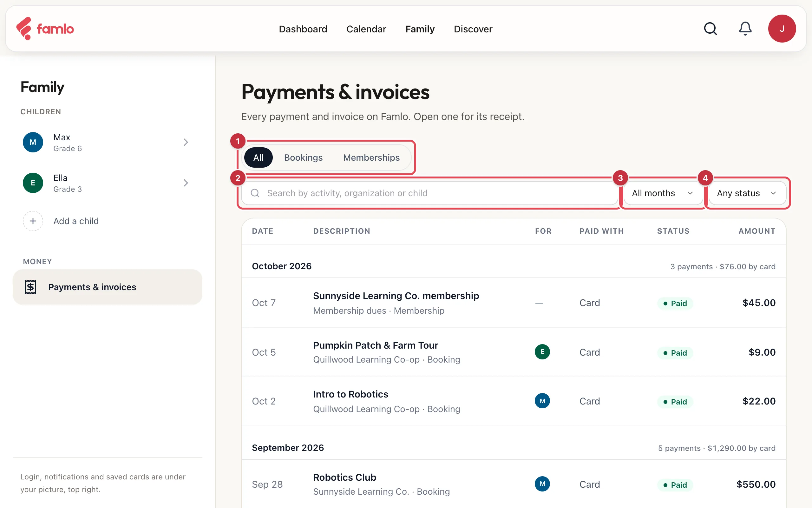
Task: Open Payments & invoices in the sidebar
Action: point(108,287)
